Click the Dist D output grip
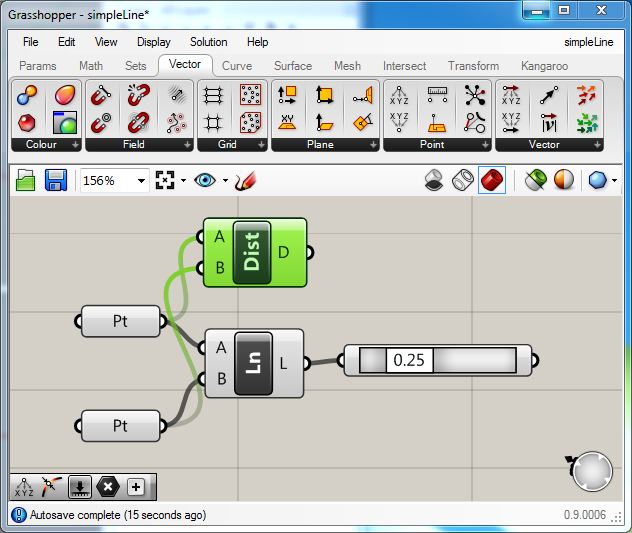632x533 pixels. (x=309, y=252)
